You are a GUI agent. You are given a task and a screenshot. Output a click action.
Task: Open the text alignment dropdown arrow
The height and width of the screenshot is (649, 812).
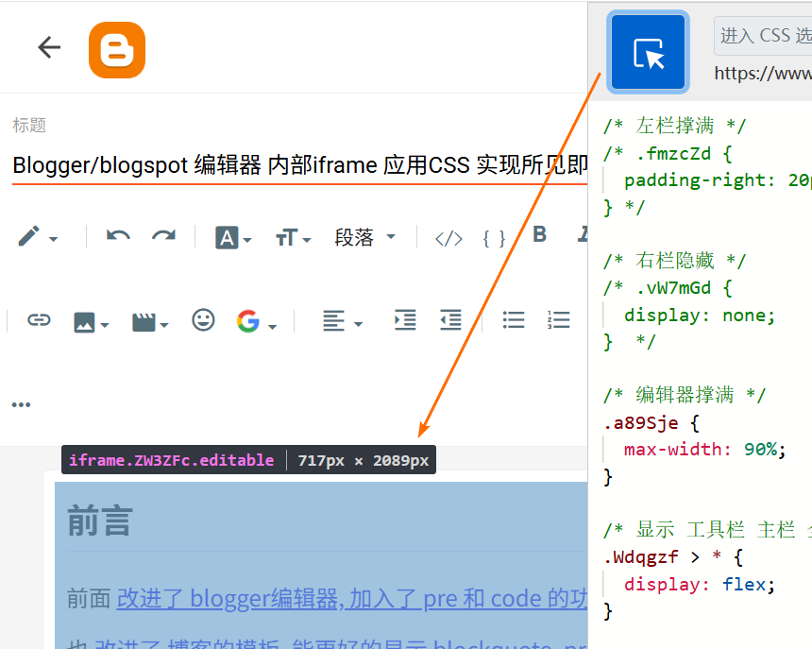tap(359, 324)
